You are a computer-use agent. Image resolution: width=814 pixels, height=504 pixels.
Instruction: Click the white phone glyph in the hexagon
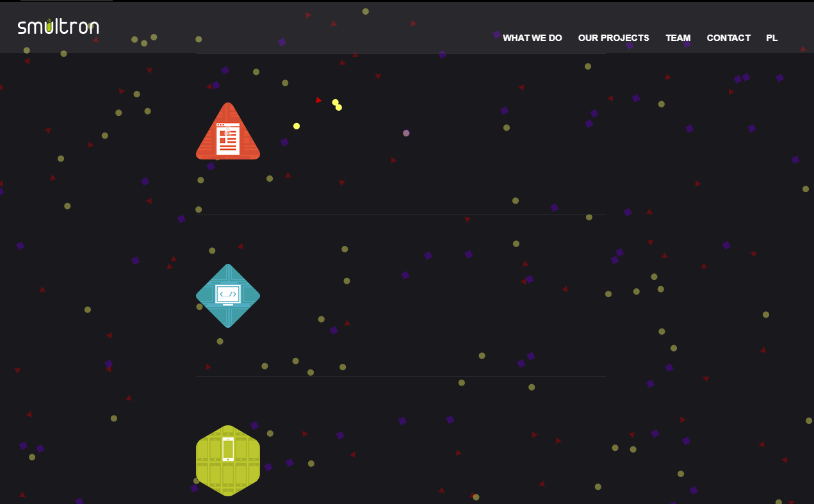[228, 449]
